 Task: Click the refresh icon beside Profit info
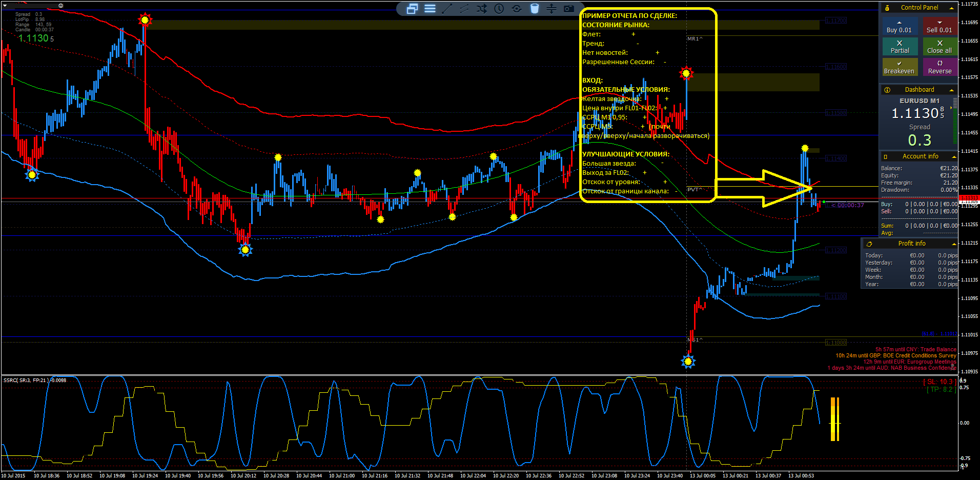point(869,244)
